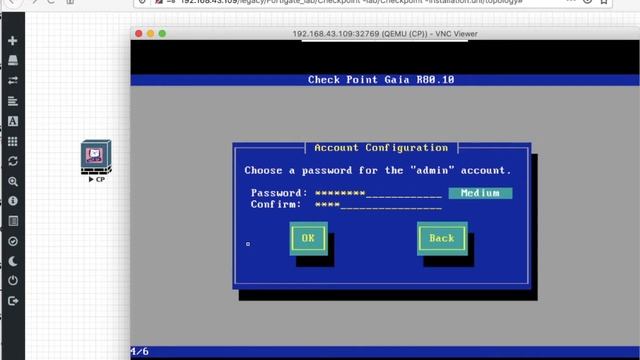Click the browser address bar URL

click(x=351, y=2)
